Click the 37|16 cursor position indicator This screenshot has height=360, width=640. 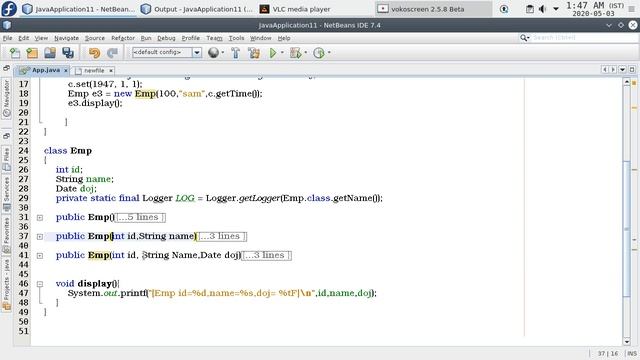pos(608,353)
